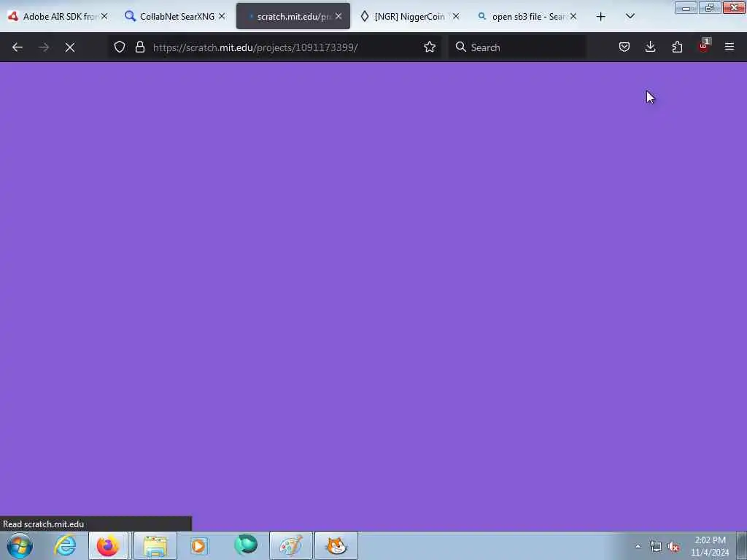Viewport: 747px width, 560px height.
Task: Close the [NGR] coin tab
Action: click(x=456, y=17)
